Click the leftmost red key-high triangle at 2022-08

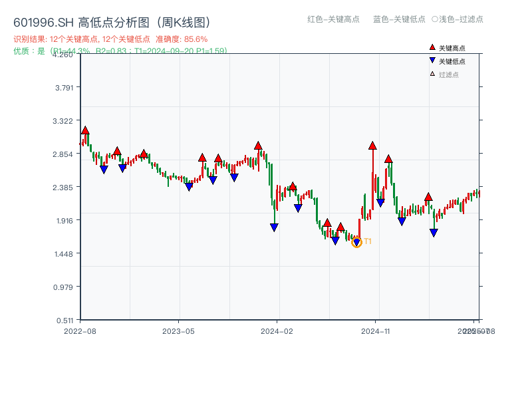click(x=85, y=130)
